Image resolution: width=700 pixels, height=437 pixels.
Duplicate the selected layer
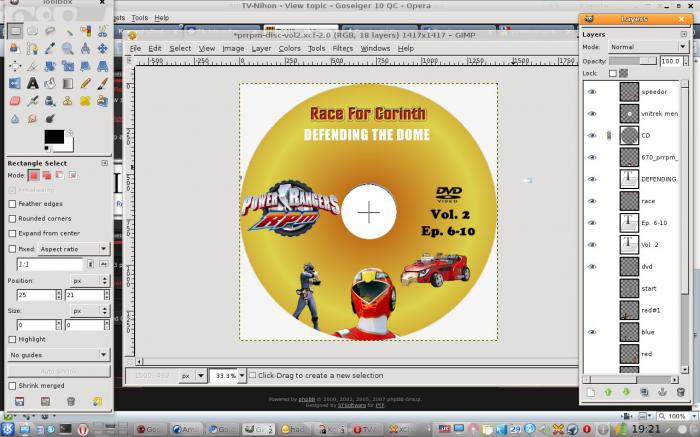(644, 392)
